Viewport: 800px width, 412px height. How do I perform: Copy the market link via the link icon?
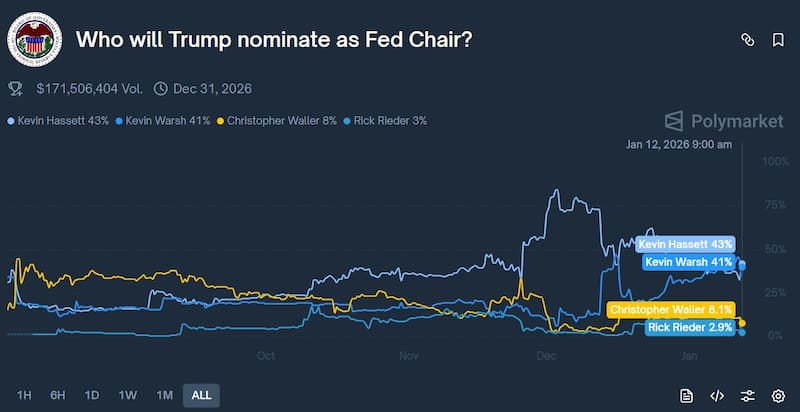(x=746, y=40)
